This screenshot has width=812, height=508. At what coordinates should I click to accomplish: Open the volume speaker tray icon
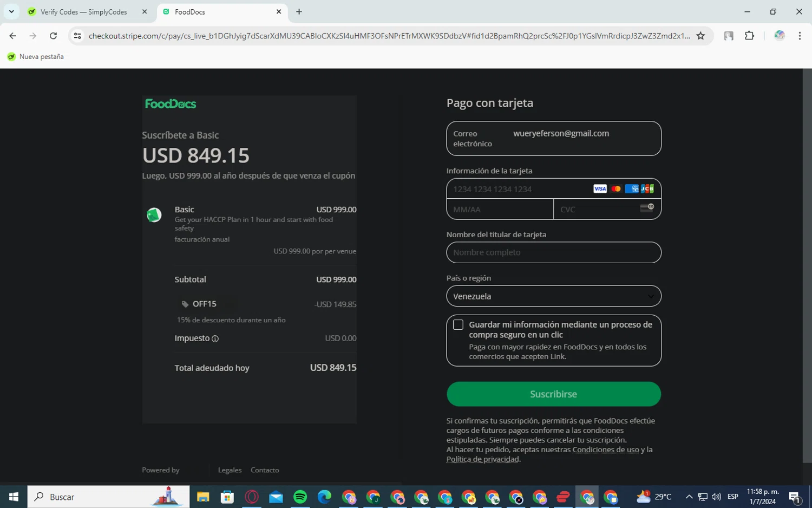[716, 497]
